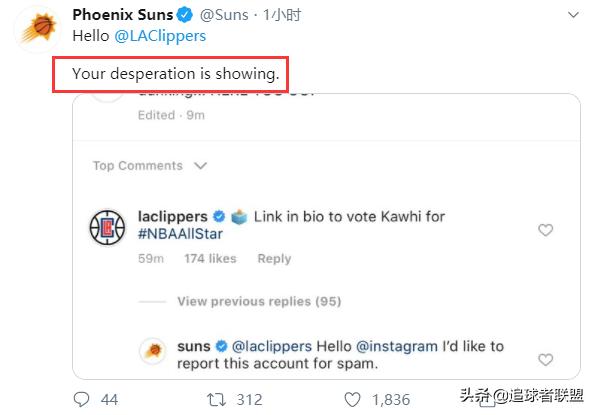Viewport: 596px width, 415px height.
Task: Expand View previous replies (95)
Action: tap(259, 301)
